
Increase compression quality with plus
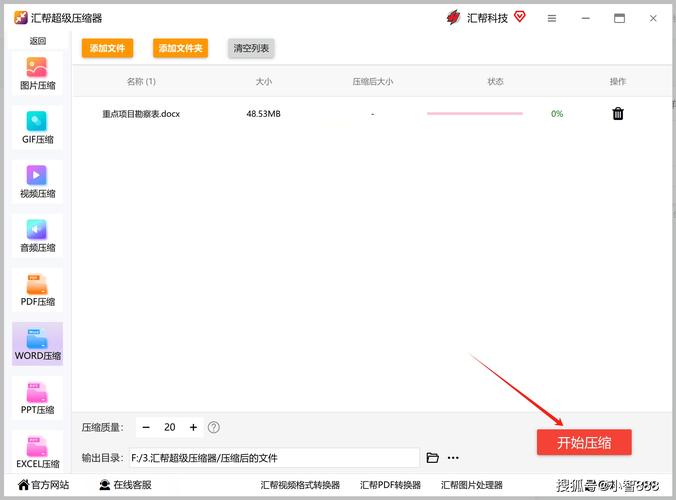(193, 427)
